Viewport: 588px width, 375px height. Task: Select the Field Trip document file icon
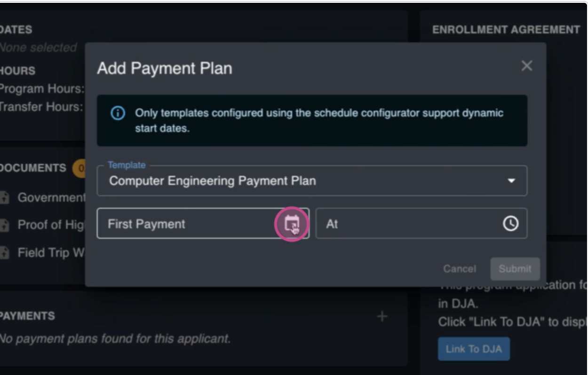pos(5,253)
